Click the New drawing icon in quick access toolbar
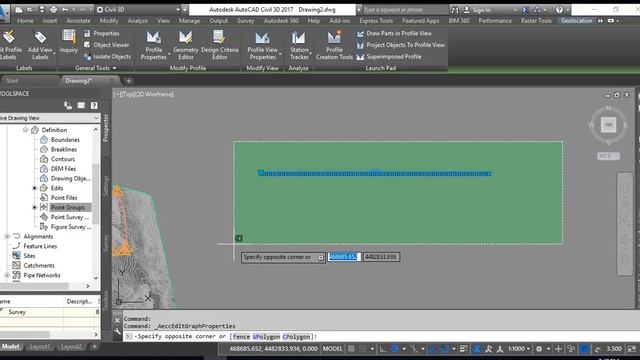Viewport: 640px width, 360px height. (18, 9)
